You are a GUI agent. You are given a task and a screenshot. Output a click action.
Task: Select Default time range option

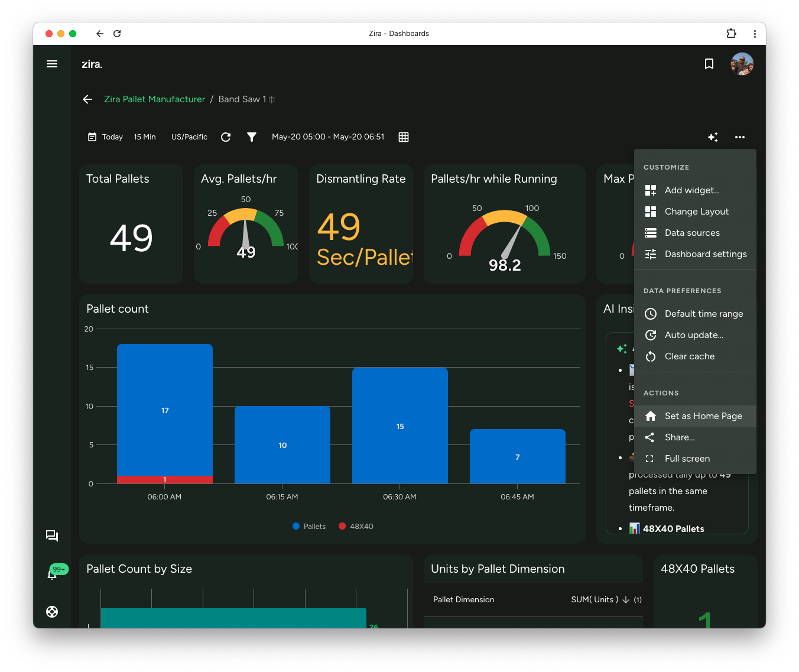coord(695,314)
